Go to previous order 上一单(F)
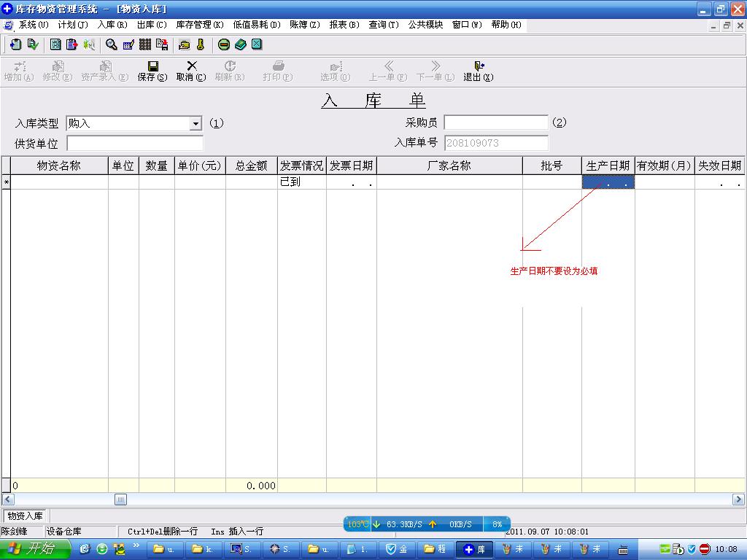 point(388,71)
